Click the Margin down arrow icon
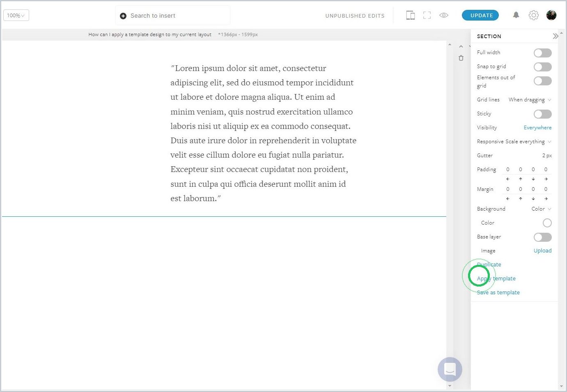The width and height of the screenshot is (567, 392). click(533, 199)
